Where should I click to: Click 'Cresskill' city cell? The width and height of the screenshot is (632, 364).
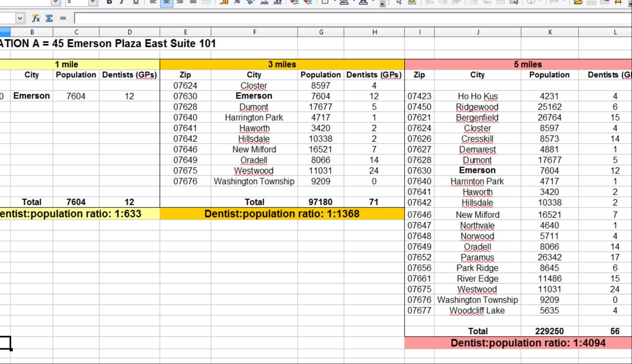478,139
